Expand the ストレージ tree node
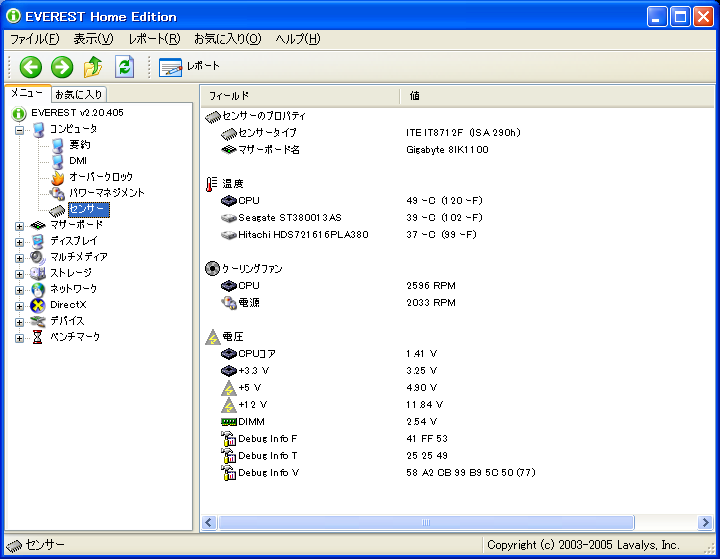This screenshot has height=559, width=720. [19, 274]
